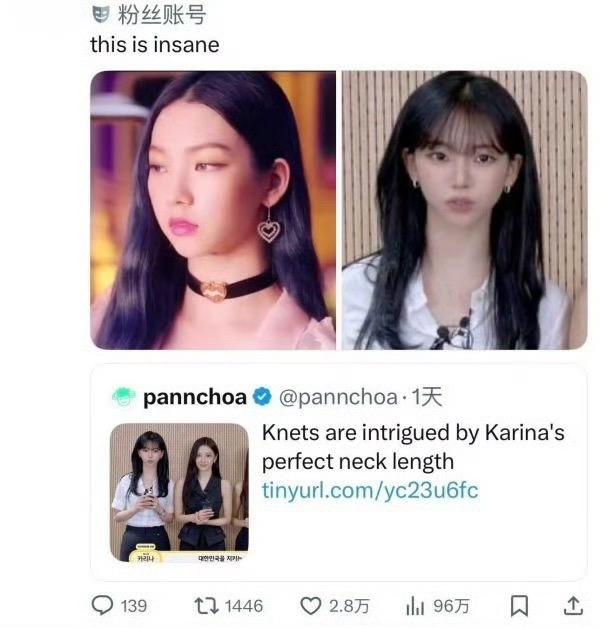The image size is (600, 628).
Task: Open right photo with white shirt
Action: click(x=464, y=210)
